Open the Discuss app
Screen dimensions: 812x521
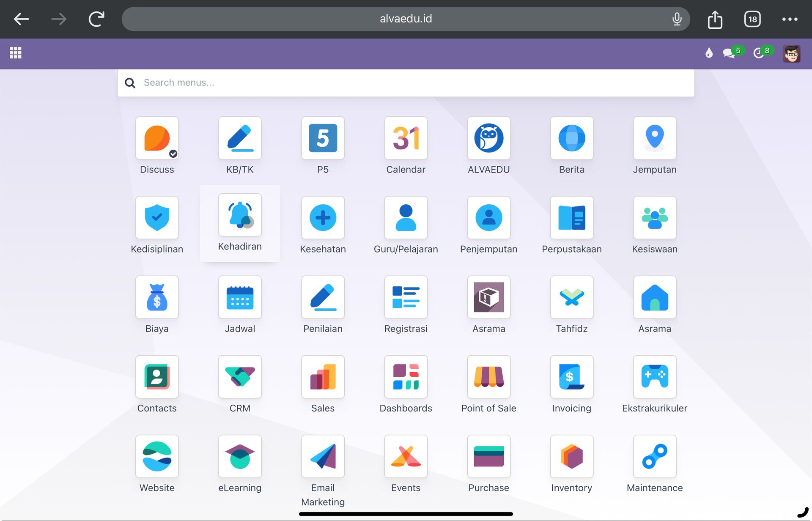[x=157, y=138]
